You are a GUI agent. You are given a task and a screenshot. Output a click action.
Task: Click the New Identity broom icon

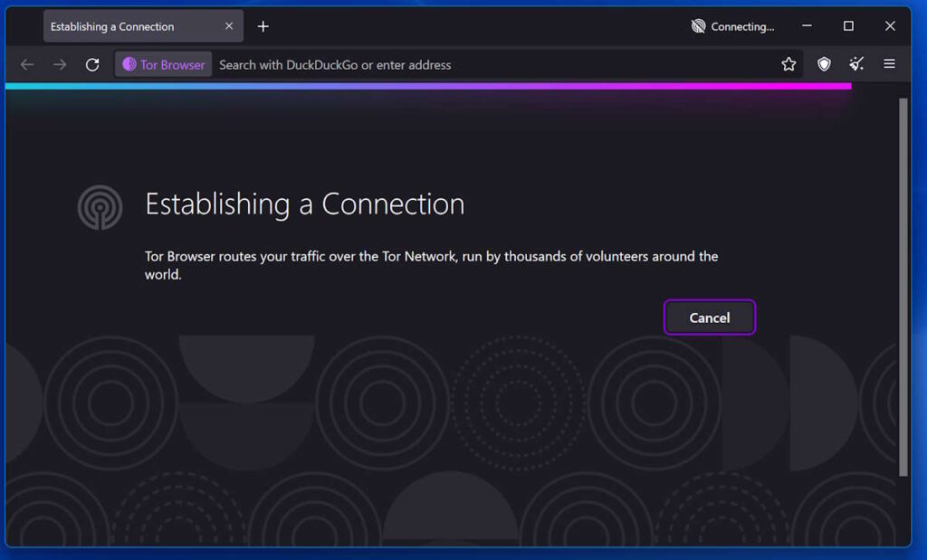coord(856,64)
